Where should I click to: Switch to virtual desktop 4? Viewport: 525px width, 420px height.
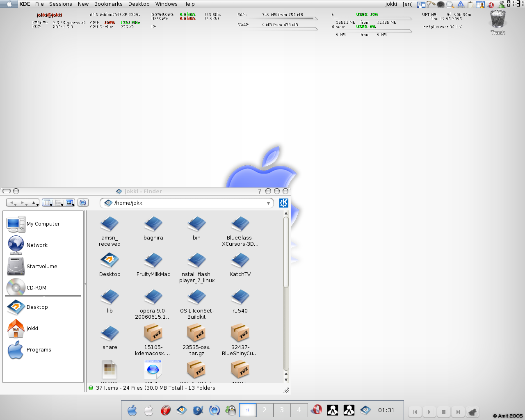pos(299,410)
